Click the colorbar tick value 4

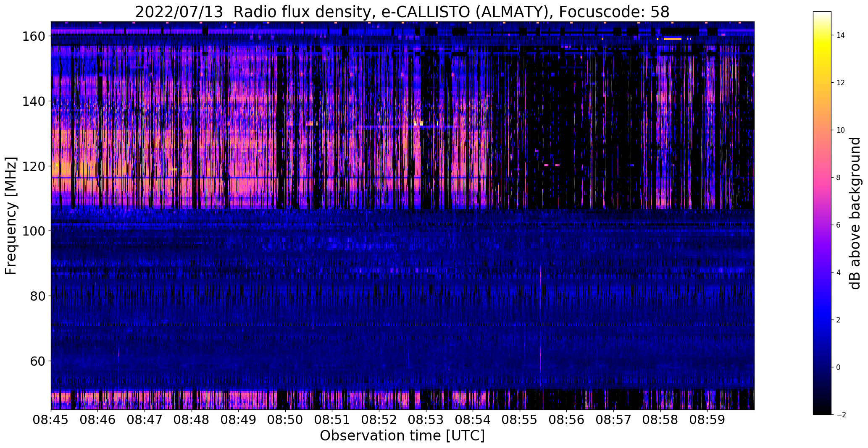pos(839,272)
